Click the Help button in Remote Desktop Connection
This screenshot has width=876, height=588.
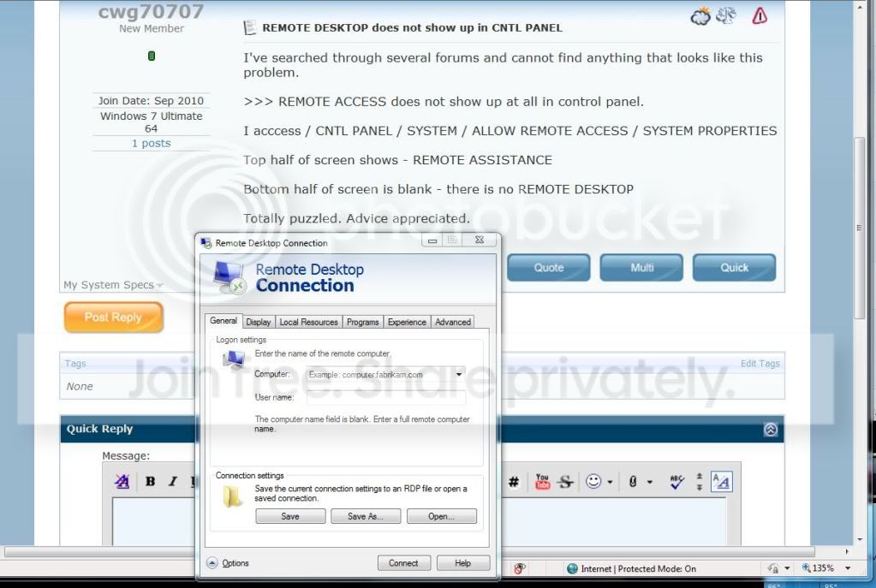462,563
